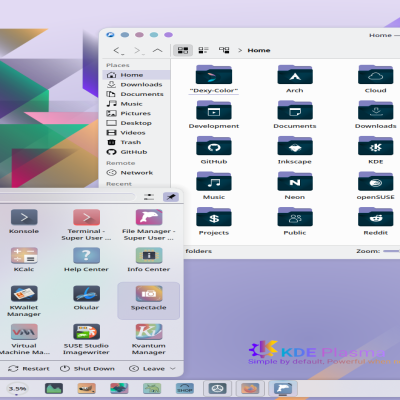Click the Leave button
The image size is (400, 400).
[147, 369]
